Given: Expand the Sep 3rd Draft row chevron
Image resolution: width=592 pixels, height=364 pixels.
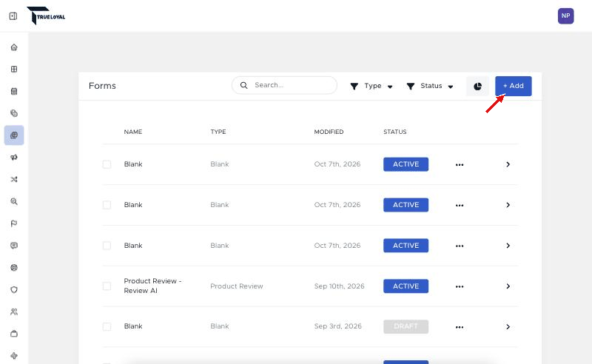Looking at the screenshot, I should pos(508,326).
